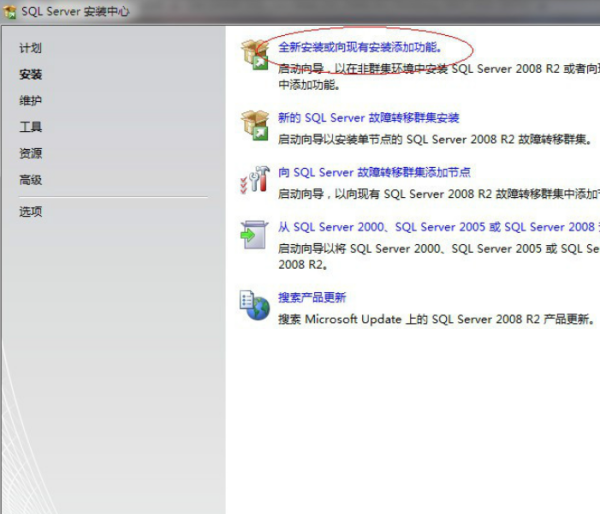Click the product updates globe icon
Viewport: 600px width, 514px height.
(x=254, y=305)
